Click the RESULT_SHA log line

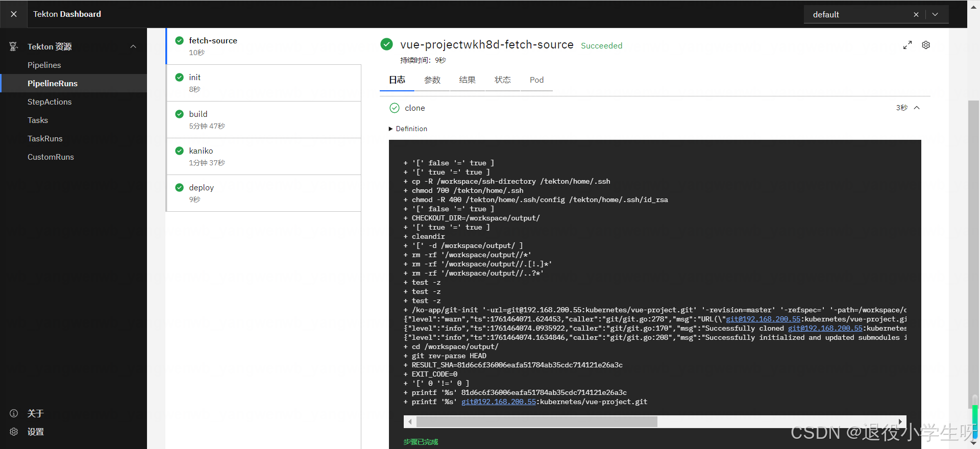pos(513,365)
